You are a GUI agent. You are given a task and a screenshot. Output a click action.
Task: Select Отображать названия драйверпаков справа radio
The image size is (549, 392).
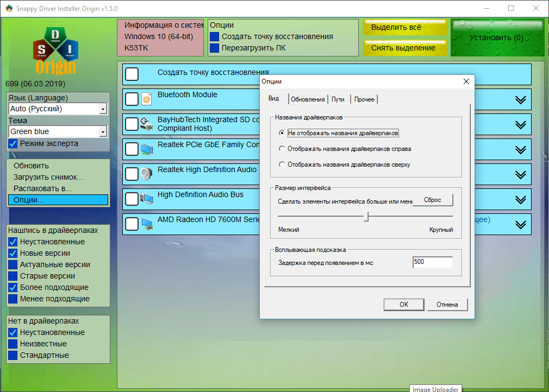pyautogui.click(x=282, y=149)
